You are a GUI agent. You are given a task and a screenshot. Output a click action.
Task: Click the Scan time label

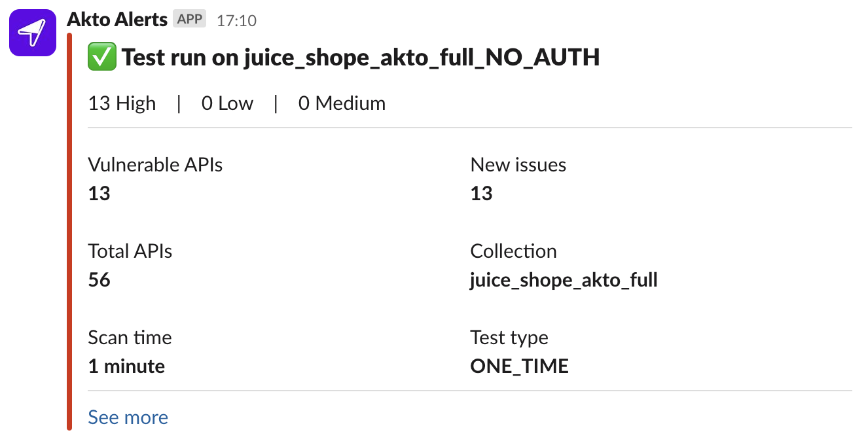[130, 338]
